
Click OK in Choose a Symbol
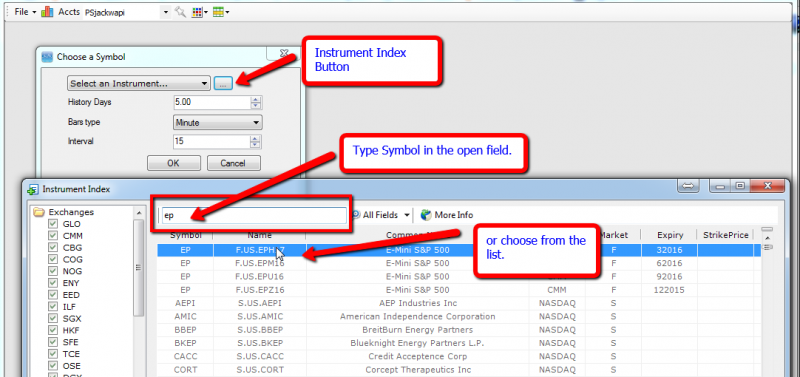pos(173,163)
